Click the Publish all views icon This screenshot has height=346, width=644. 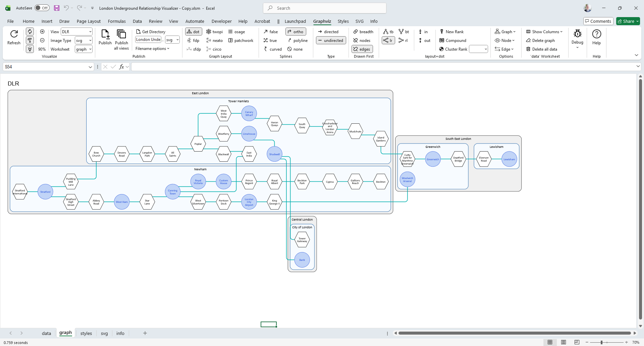[121, 34]
